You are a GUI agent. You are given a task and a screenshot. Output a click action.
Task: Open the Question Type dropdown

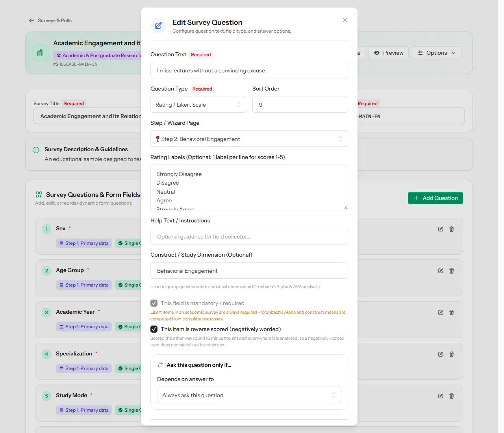click(198, 105)
